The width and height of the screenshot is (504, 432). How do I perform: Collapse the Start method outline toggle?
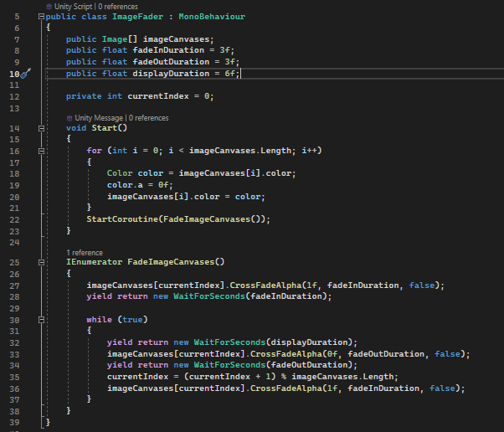[41, 128]
